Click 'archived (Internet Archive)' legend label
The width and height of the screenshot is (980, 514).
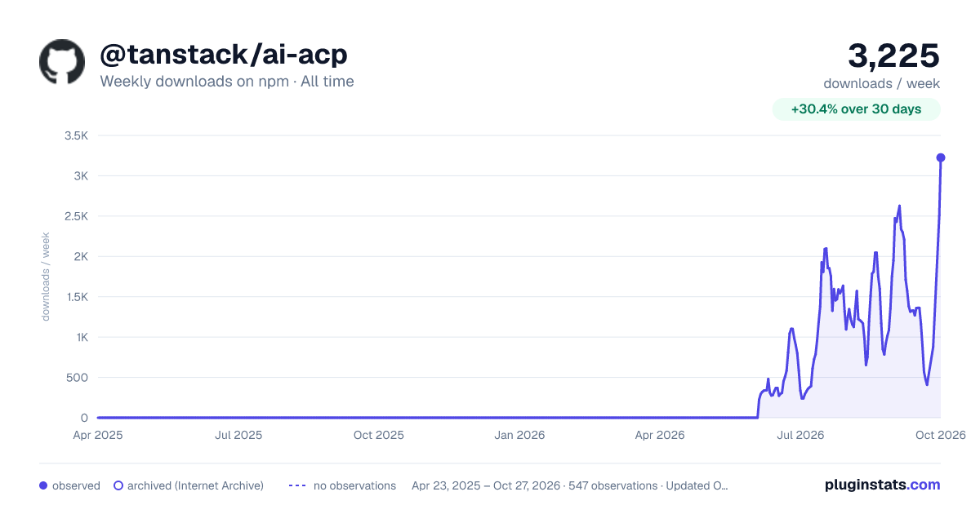click(195, 485)
